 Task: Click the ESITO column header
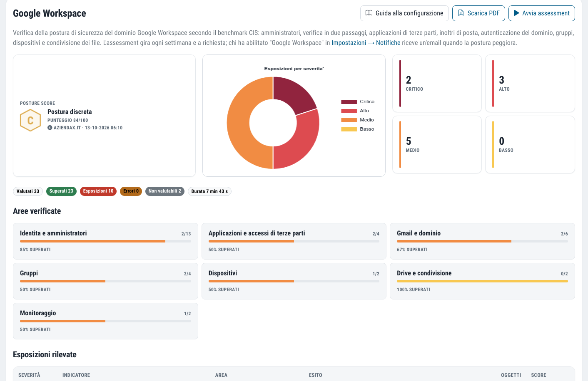click(316, 375)
